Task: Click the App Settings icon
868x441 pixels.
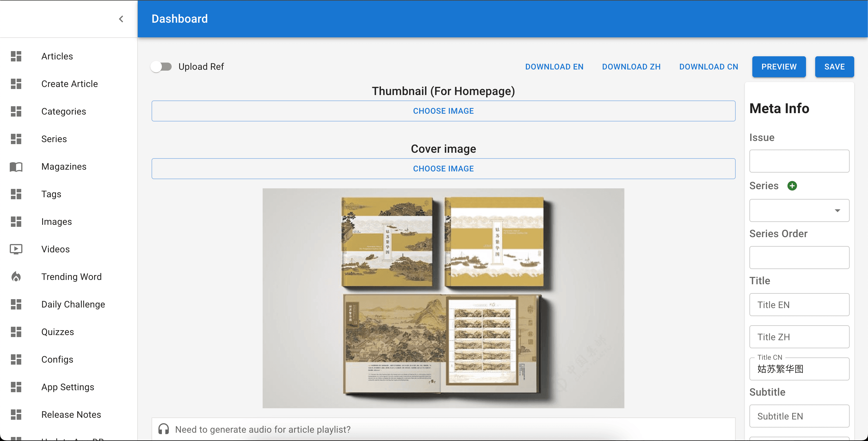Action: pos(16,387)
